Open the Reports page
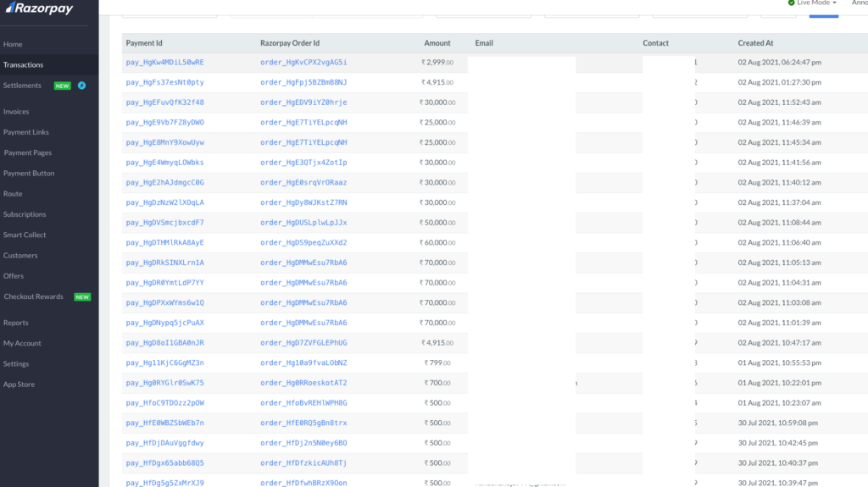The height and width of the screenshot is (487, 868). tap(16, 323)
